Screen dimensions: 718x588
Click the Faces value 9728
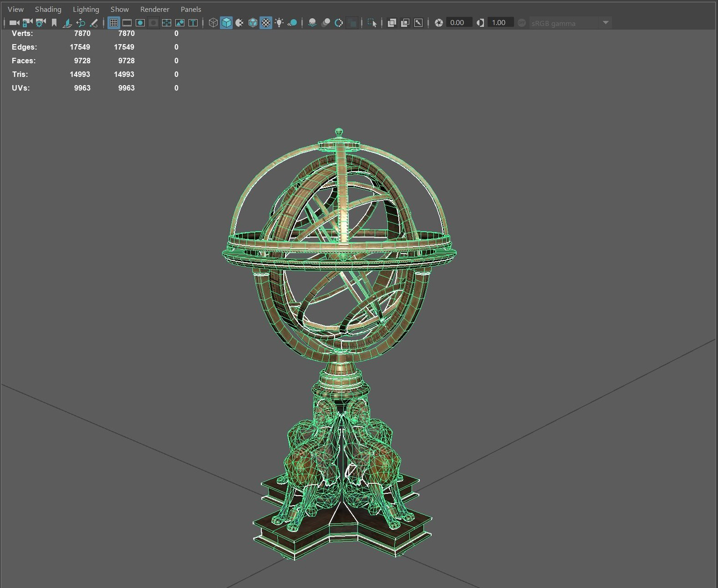[x=82, y=61]
